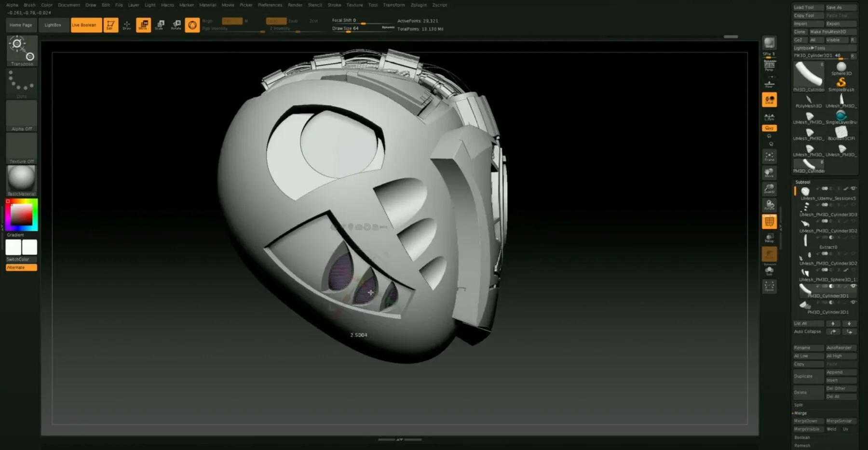
Task: Click the Xpose icon
Action: pyautogui.click(x=769, y=287)
